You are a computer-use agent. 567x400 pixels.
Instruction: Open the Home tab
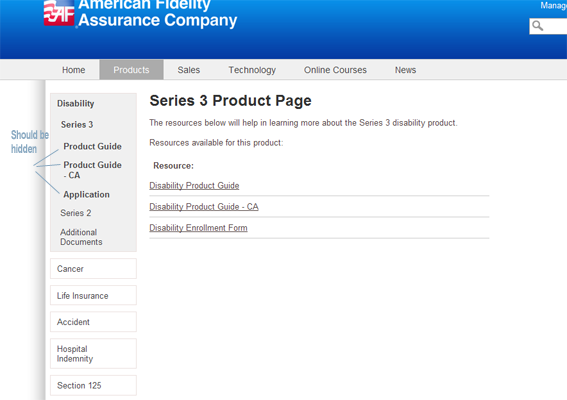tap(73, 70)
